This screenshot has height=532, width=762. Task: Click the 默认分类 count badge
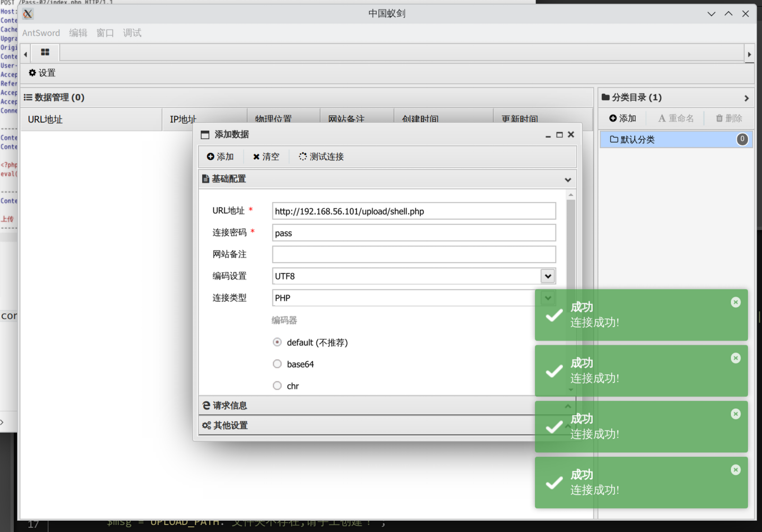(742, 139)
